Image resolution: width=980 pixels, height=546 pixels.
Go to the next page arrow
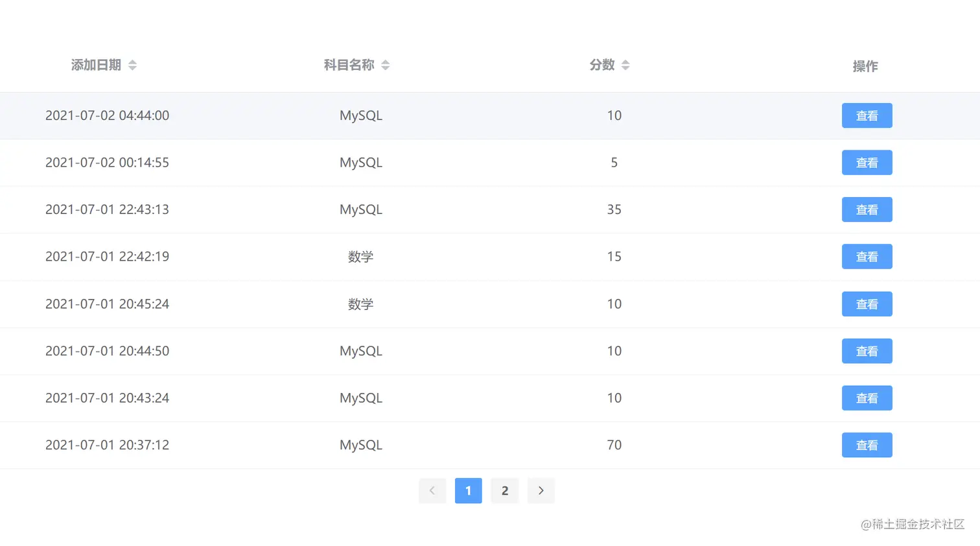click(541, 491)
